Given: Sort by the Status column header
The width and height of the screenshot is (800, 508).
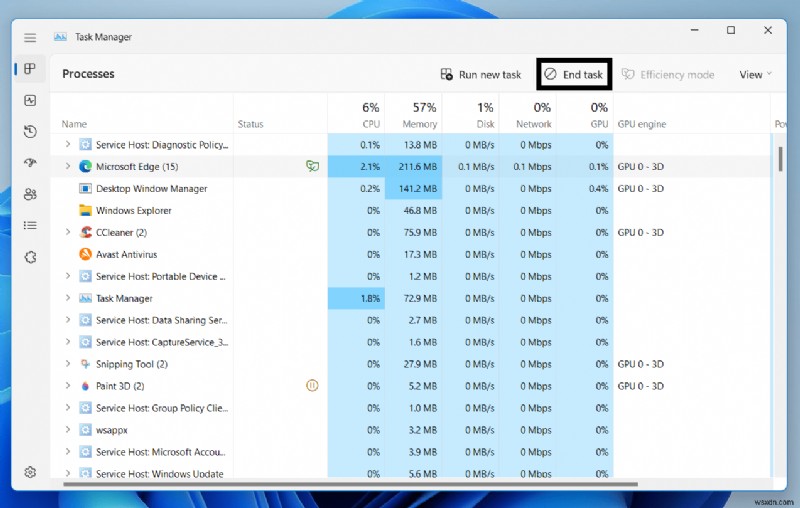Looking at the screenshot, I should [251, 124].
